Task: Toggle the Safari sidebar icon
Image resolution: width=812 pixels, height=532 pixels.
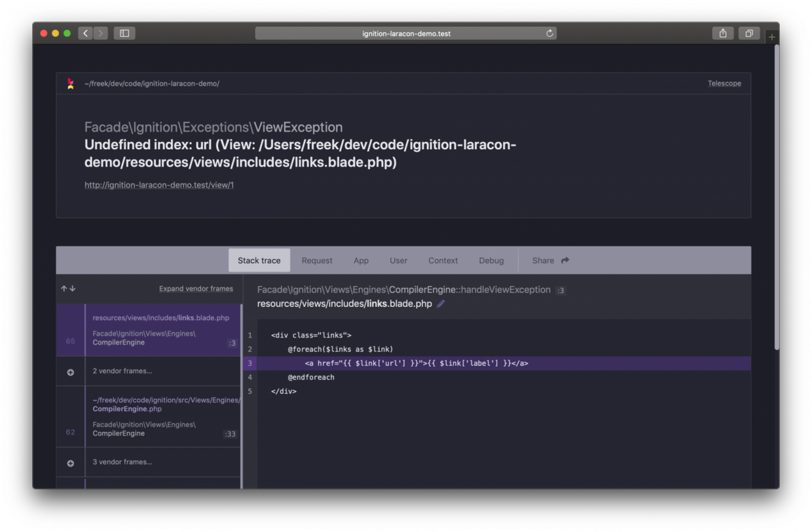Action: click(x=124, y=33)
